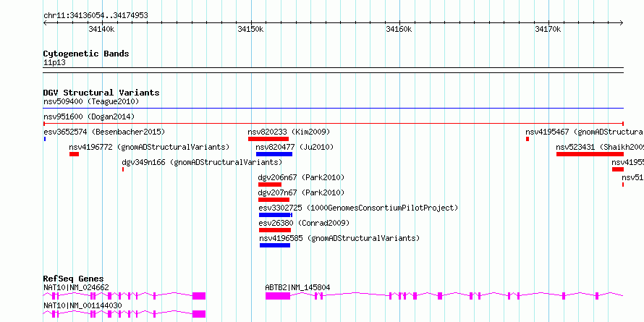Open the nsv4195467 variant label
The width and height of the screenshot is (644, 322).
[584, 132]
